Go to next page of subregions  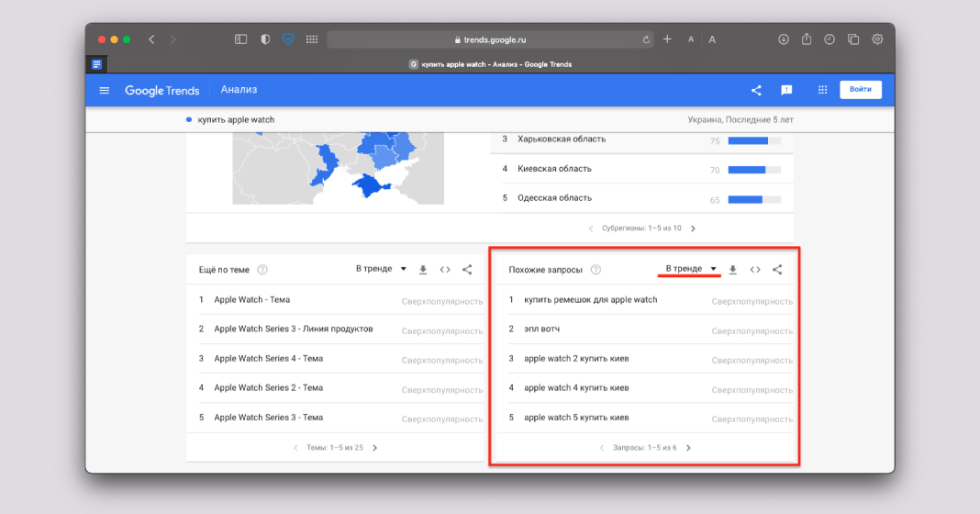[x=693, y=229]
